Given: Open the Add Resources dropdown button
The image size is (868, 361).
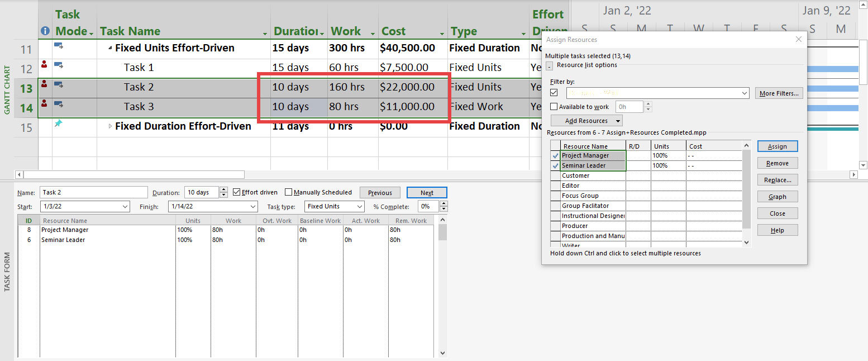Looking at the screenshot, I should (x=618, y=121).
